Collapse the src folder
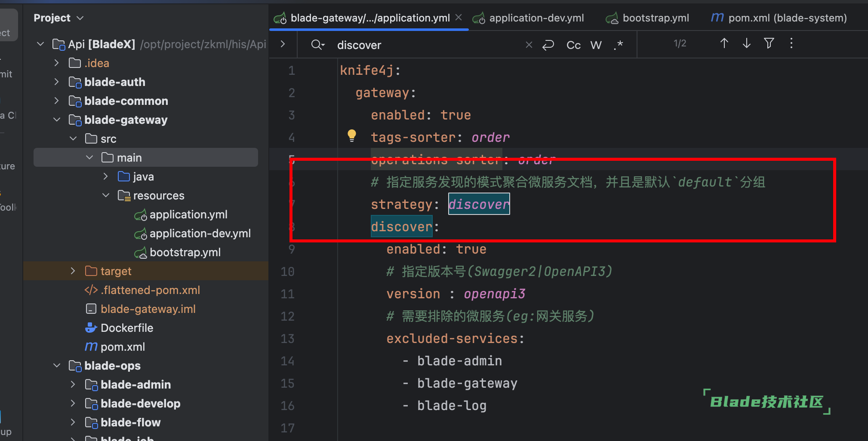868x441 pixels. 73,139
